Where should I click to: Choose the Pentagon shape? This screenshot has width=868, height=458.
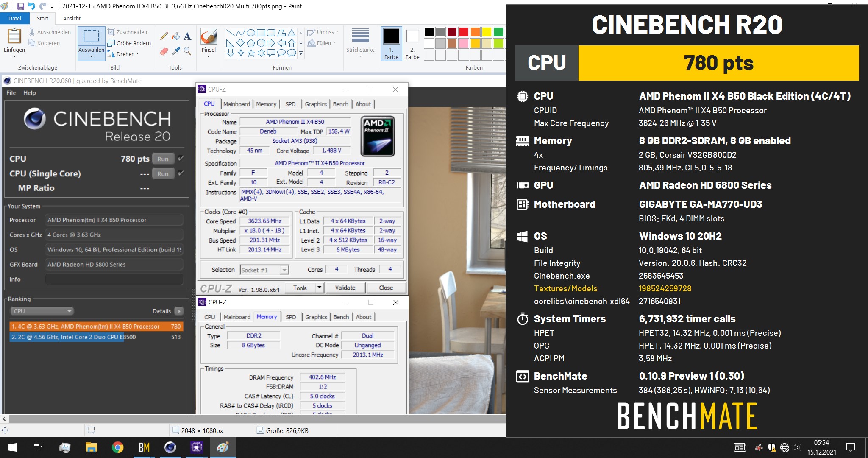(x=251, y=43)
